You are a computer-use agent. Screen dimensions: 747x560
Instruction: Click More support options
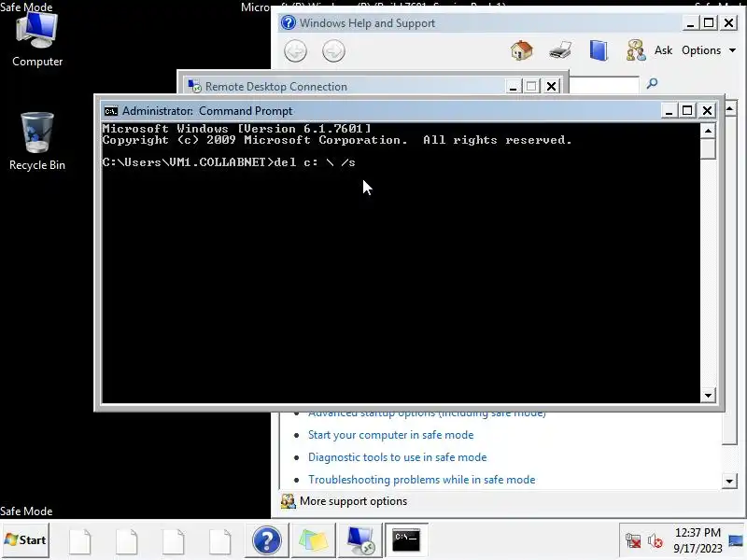[353, 501]
